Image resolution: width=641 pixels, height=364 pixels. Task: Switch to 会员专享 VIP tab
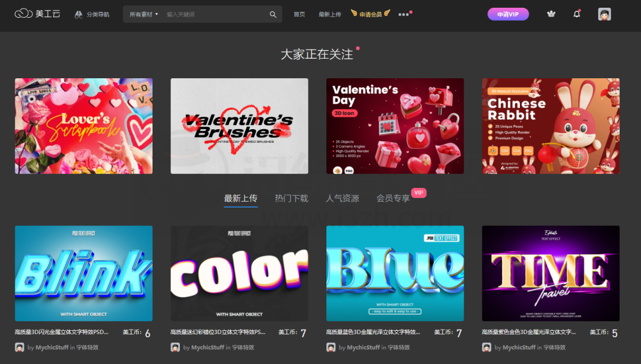[394, 198]
